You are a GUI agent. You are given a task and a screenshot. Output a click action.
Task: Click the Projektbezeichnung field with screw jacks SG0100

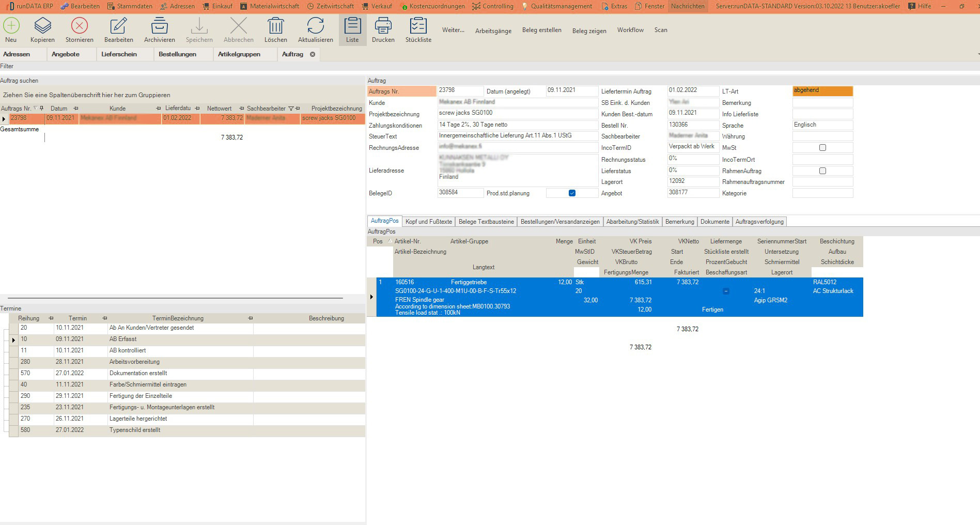click(x=518, y=114)
